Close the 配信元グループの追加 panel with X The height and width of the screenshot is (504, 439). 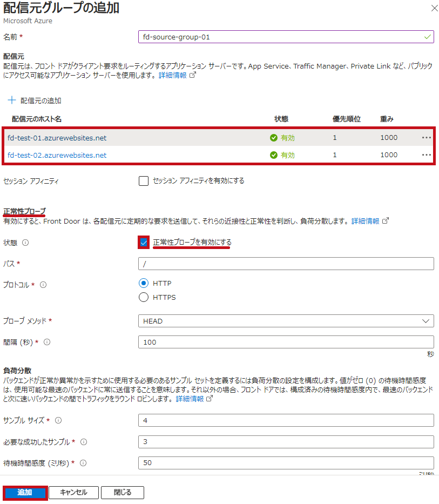point(435,8)
